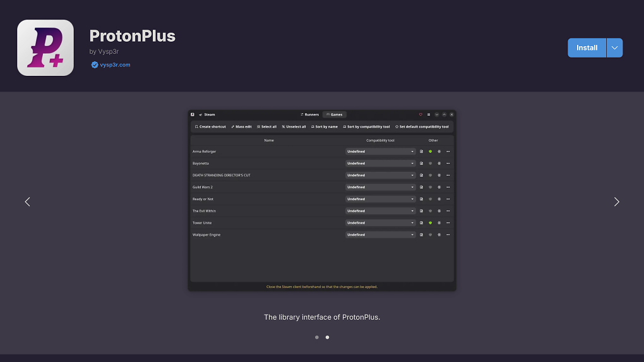Click the yellow 'Close the Steam client beforehand' notice
The height and width of the screenshot is (362, 644).
pyautogui.click(x=322, y=287)
